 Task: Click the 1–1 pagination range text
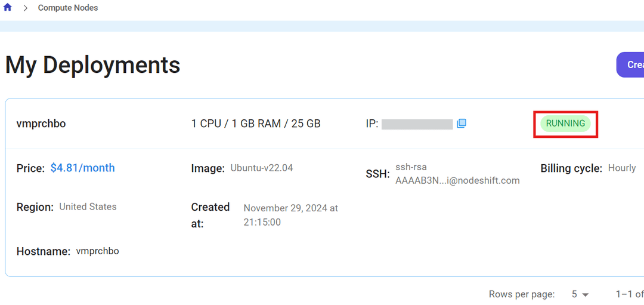(629, 294)
